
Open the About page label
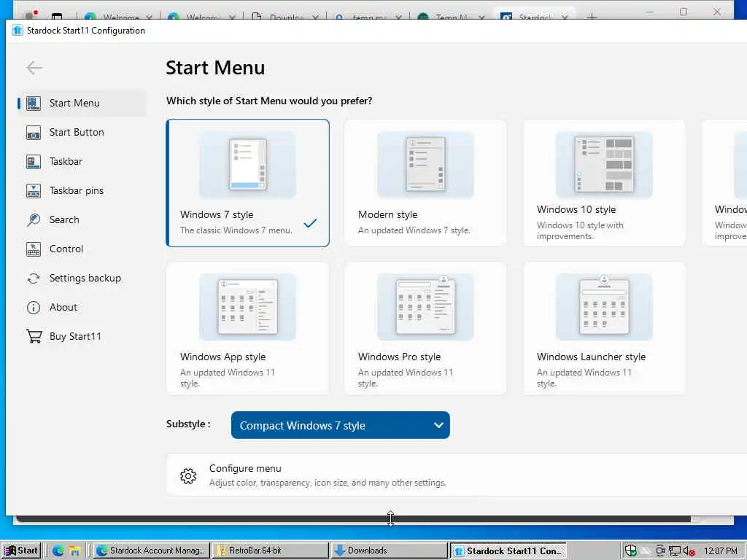[x=63, y=308]
